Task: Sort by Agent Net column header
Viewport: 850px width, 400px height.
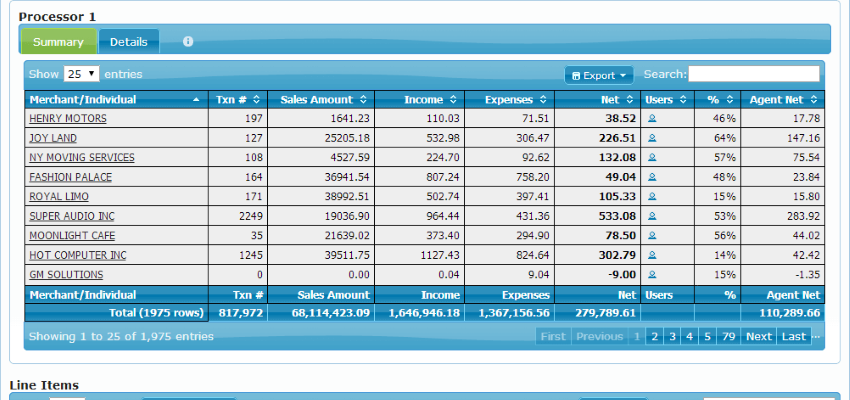Action: [783, 100]
